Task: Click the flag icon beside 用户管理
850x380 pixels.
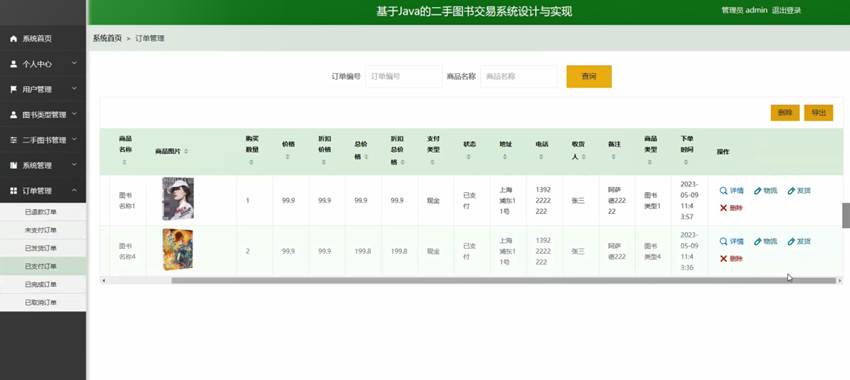Action: pos(14,89)
